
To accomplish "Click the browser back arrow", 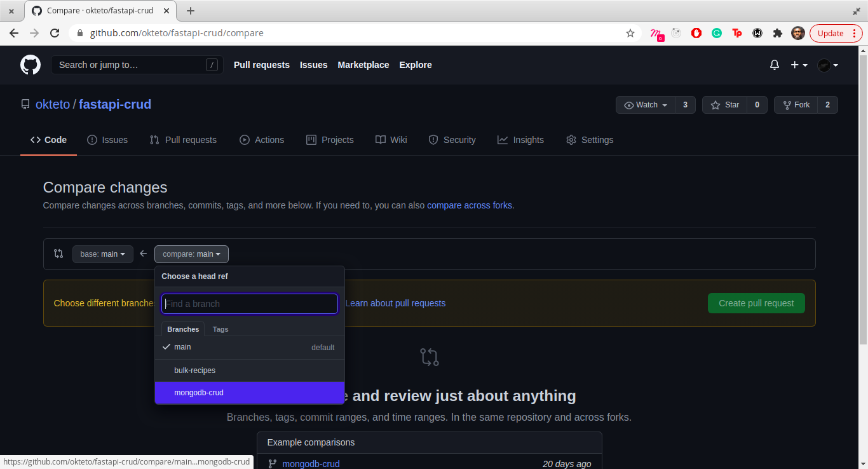I will [x=14, y=33].
